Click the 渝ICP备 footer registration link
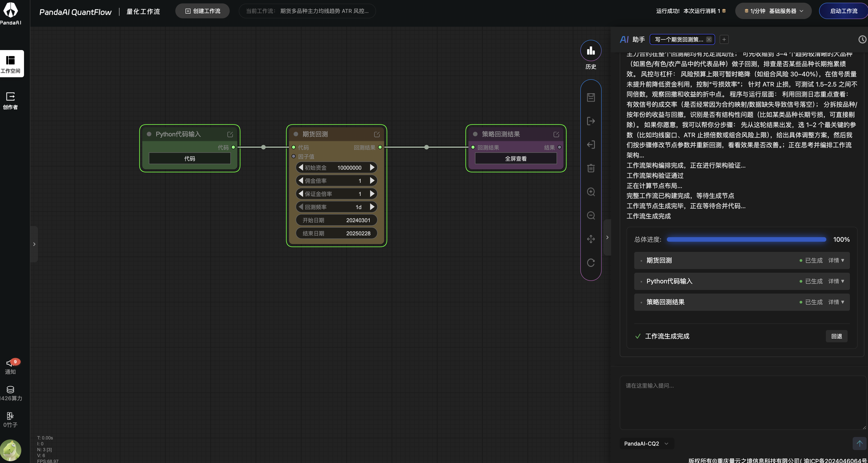This screenshot has height=463, width=868. (x=835, y=460)
